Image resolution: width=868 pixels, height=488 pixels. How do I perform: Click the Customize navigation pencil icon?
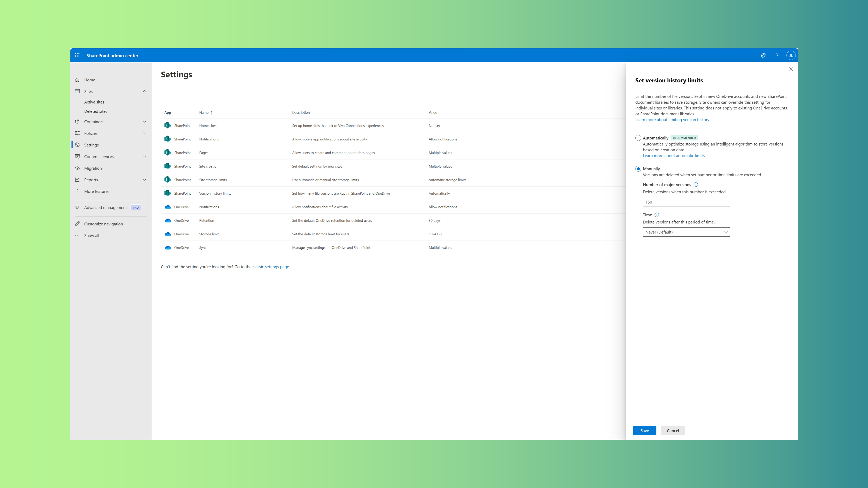point(78,223)
